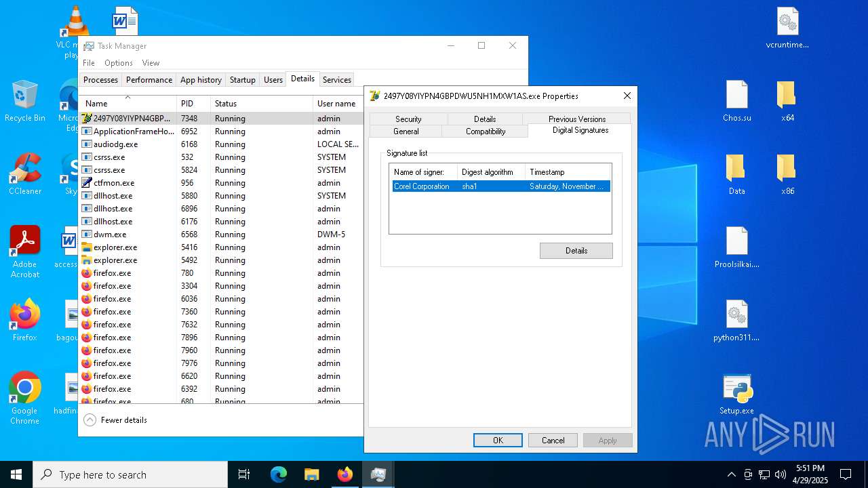
Task: Select the audiodg.exe process row
Action: click(x=222, y=144)
